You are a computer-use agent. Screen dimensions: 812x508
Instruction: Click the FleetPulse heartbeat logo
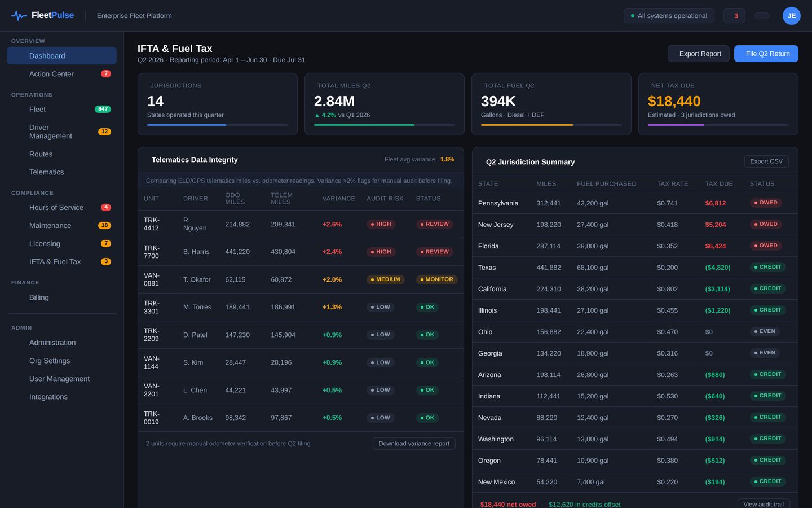coord(19,16)
